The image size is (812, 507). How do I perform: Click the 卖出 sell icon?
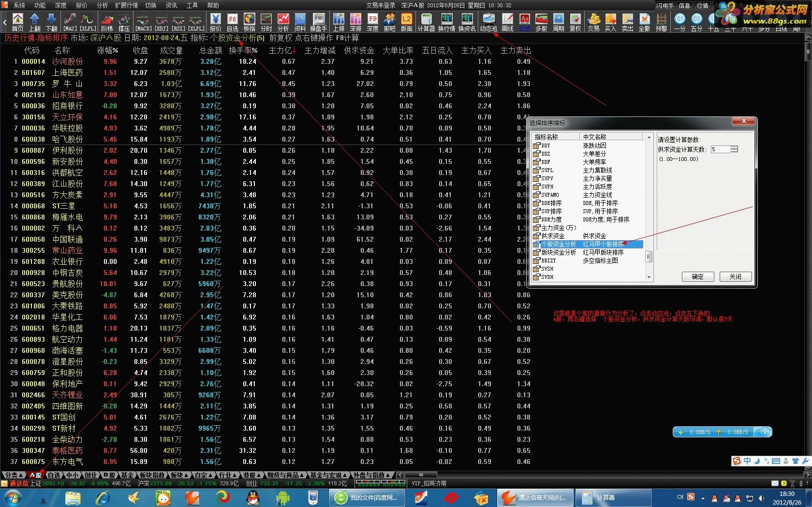tap(628, 22)
